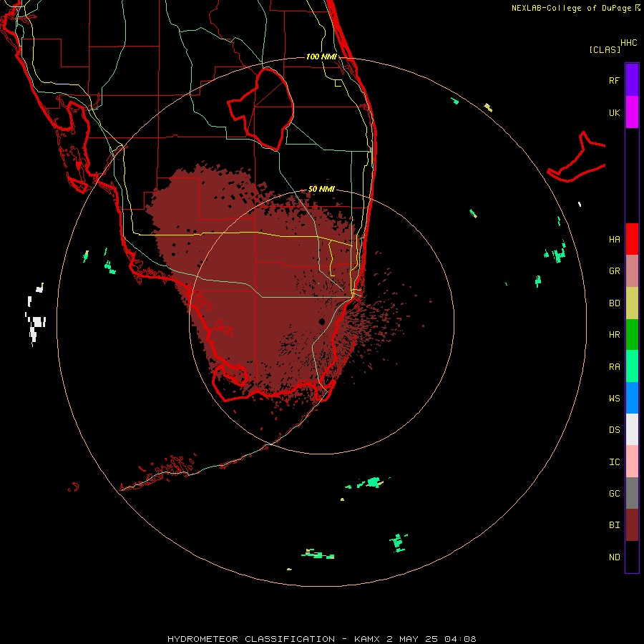Click the GR pinkish legend swatch
Screen dimensions: 644x644
632,271
